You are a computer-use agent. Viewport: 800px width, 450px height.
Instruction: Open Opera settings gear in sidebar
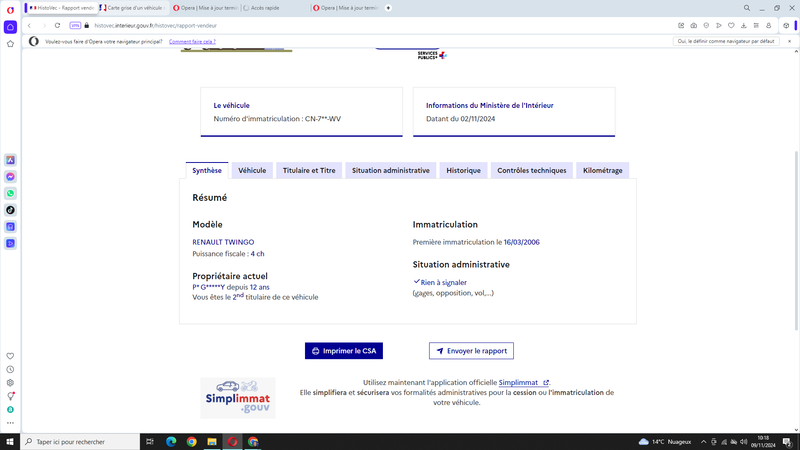coord(10,383)
